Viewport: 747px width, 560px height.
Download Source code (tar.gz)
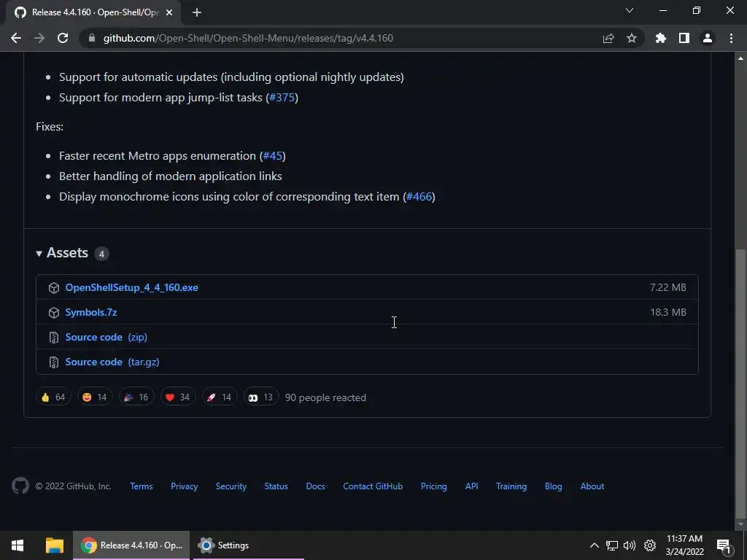(x=112, y=362)
